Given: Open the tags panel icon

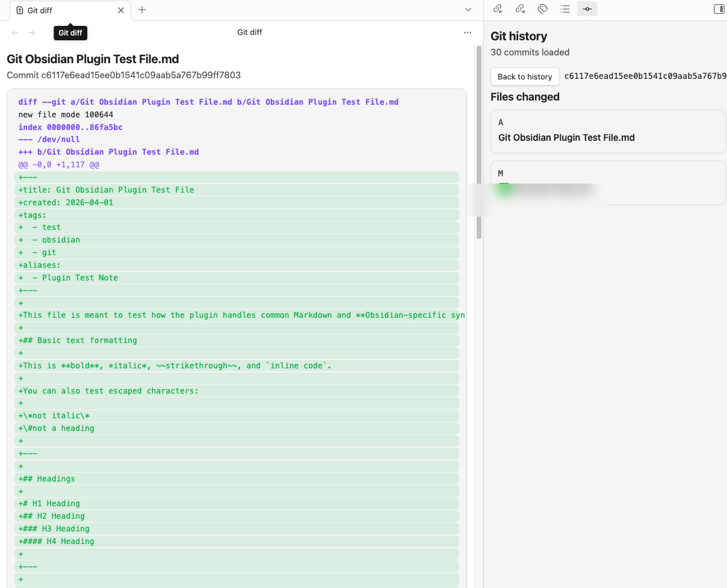Looking at the screenshot, I should click(x=542, y=9).
